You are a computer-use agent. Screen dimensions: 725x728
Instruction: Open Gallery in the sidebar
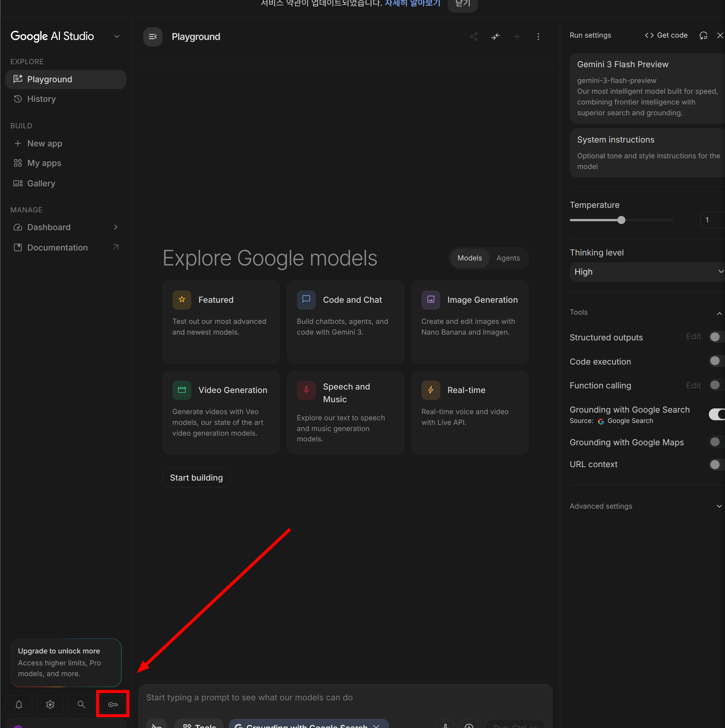[x=66, y=183]
